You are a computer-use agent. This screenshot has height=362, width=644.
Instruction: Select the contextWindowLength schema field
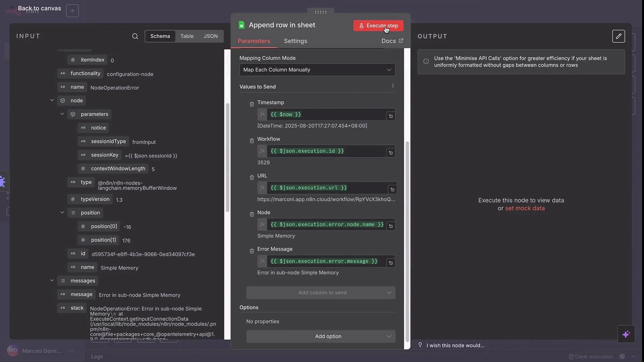coord(113,169)
